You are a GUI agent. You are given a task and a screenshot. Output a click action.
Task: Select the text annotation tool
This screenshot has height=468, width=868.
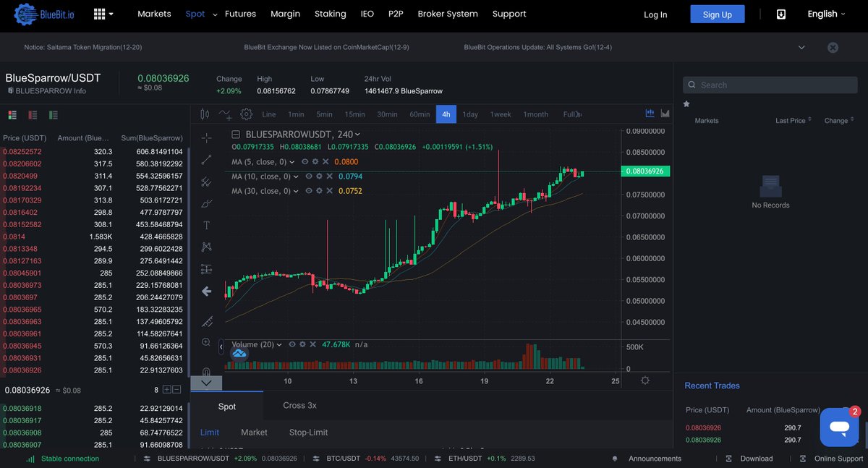206,225
